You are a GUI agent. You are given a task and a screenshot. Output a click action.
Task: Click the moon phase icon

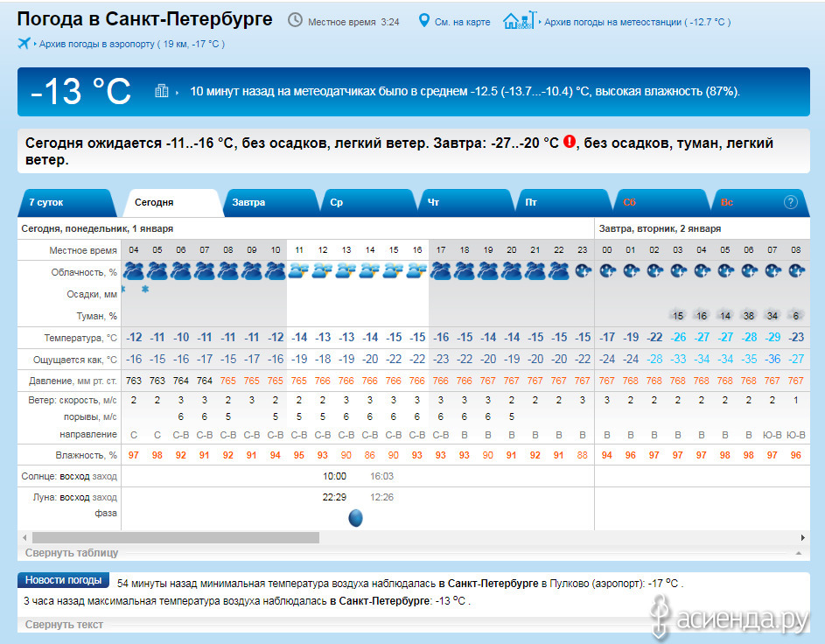(356, 518)
